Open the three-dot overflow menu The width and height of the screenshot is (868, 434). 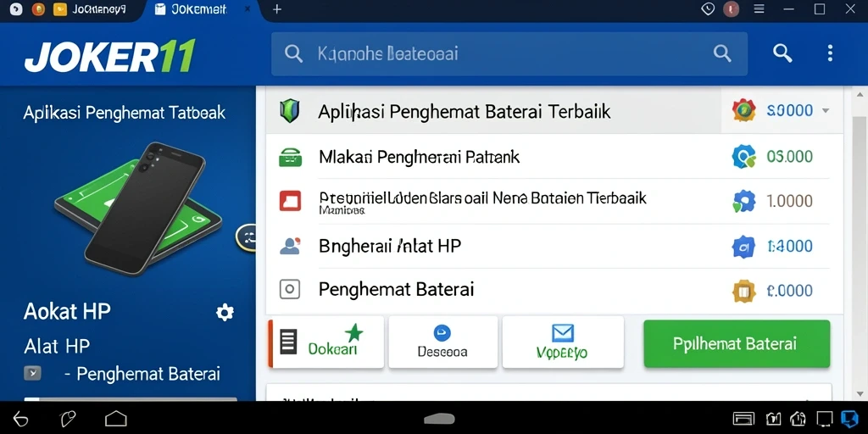click(829, 53)
